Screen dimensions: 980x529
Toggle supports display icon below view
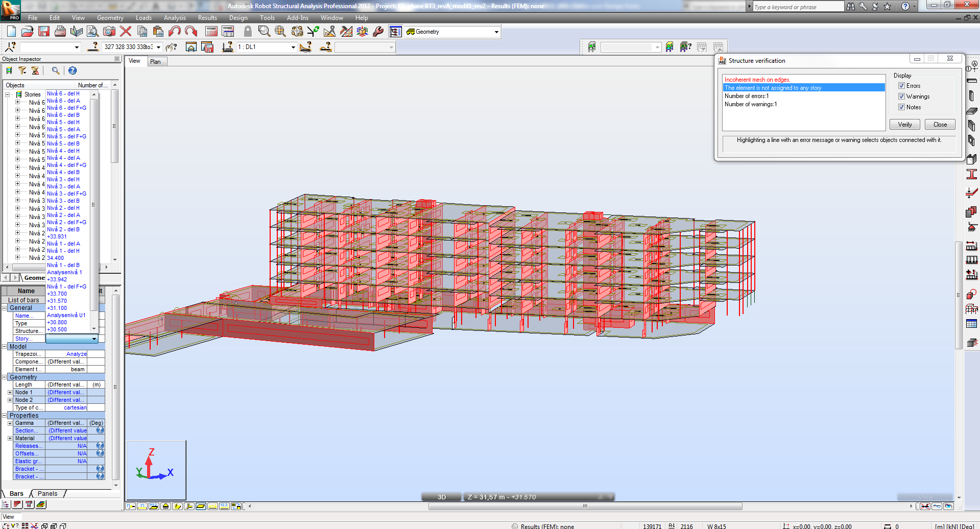[165, 506]
